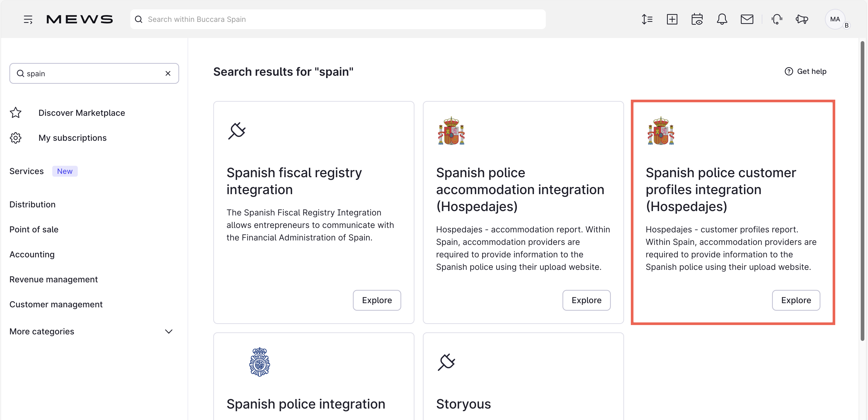Screen dimensions: 868x420
Task: Select the Revenue management category
Action: (x=54, y=279)
